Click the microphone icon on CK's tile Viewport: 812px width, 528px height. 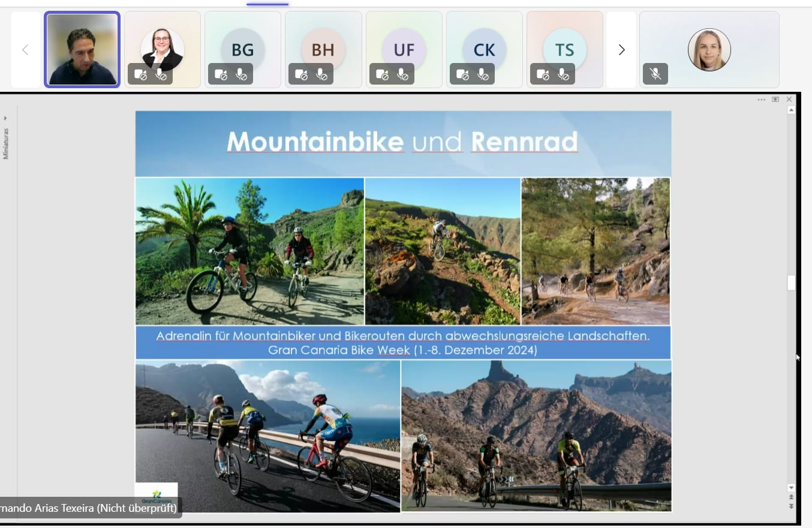483,74
